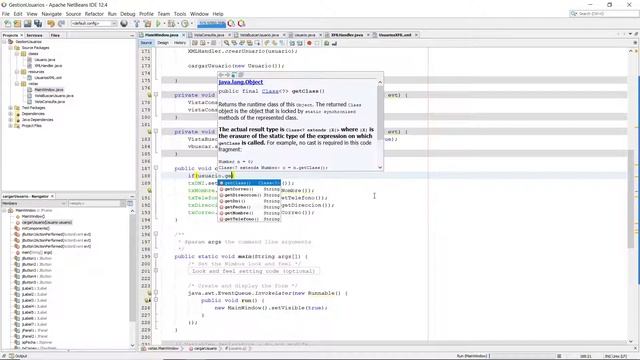Click the Debug Project toolbar icon
640x360 pixels.
tap(171, 24)
